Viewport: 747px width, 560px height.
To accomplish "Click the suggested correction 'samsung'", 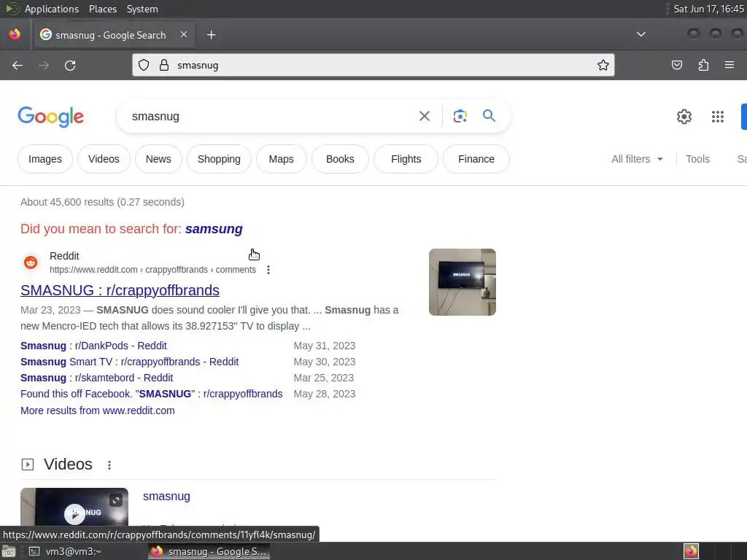I will 214,229.
